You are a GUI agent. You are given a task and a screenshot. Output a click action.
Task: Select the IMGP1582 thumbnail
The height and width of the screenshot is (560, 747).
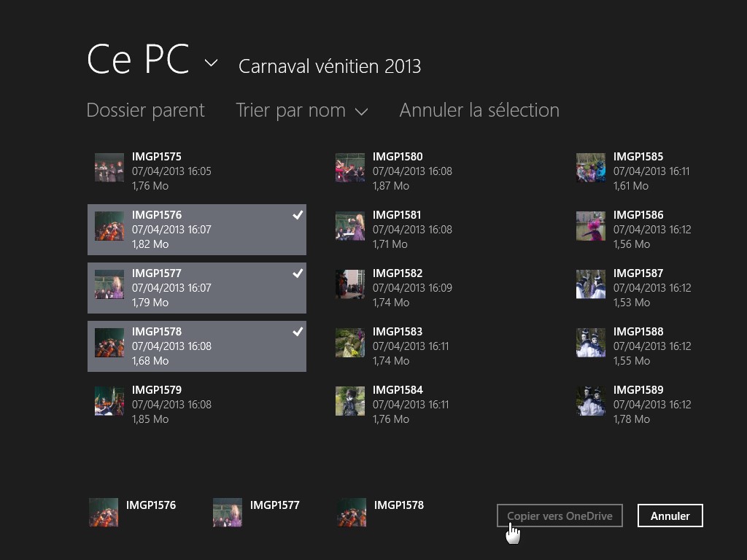click(350, 284)
